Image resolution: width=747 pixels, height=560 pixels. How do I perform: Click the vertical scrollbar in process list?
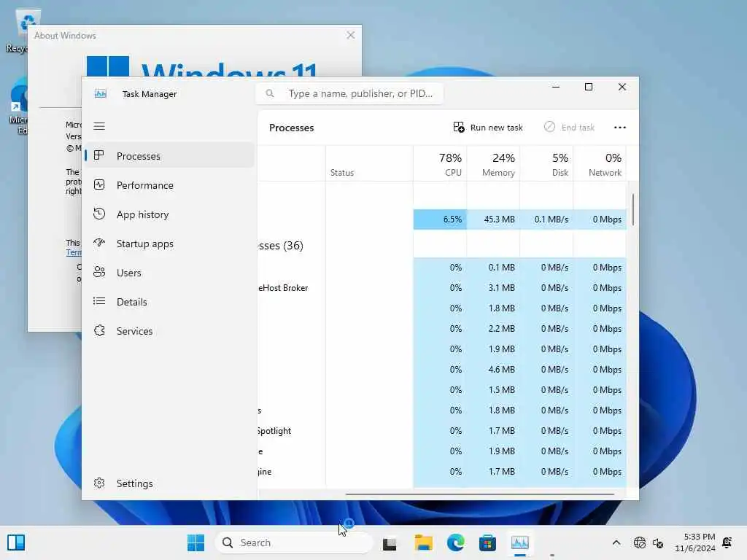point(632,209)
